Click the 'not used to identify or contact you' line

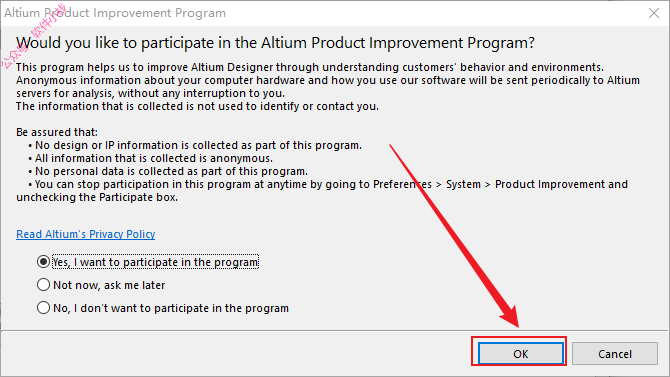[197, 106]
